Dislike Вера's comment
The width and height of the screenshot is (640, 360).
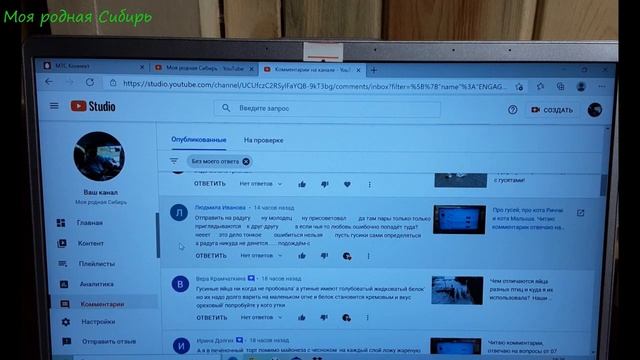tap(324, 318)
